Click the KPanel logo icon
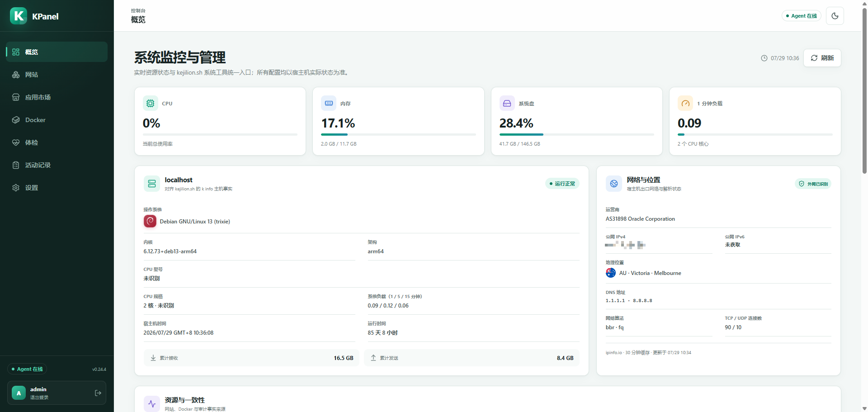Screen dimensions: 868x412 (x=19, y=16)
